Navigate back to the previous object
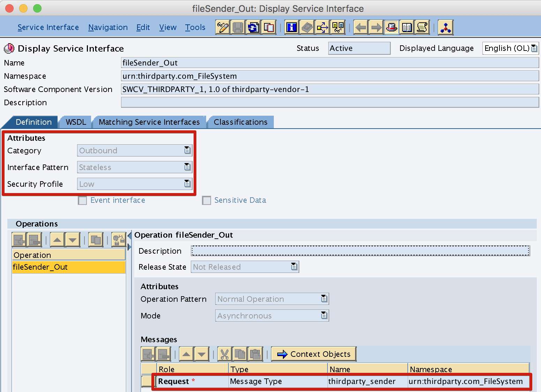 point(361,27)
